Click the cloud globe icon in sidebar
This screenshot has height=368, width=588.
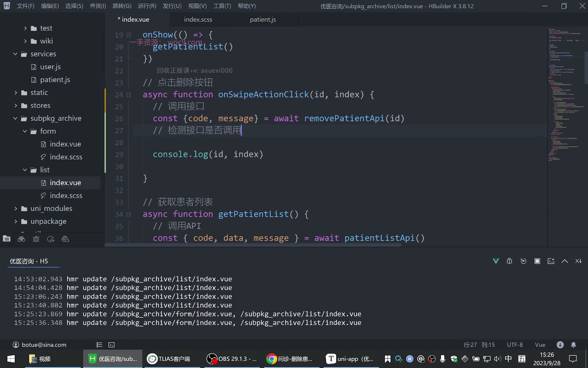tap(65, 239)
